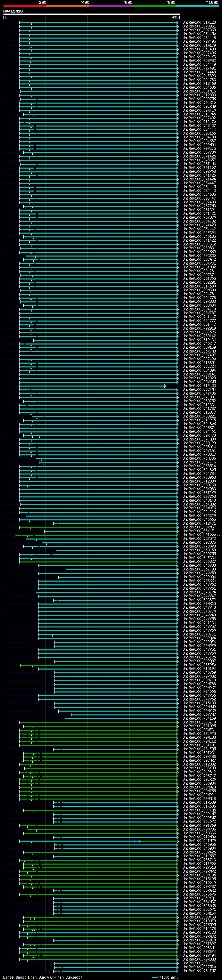Viewport: 222px width, 980px height.
Task: Select hit label UniRef100_P09755
Action: click(x=199, y=554)
